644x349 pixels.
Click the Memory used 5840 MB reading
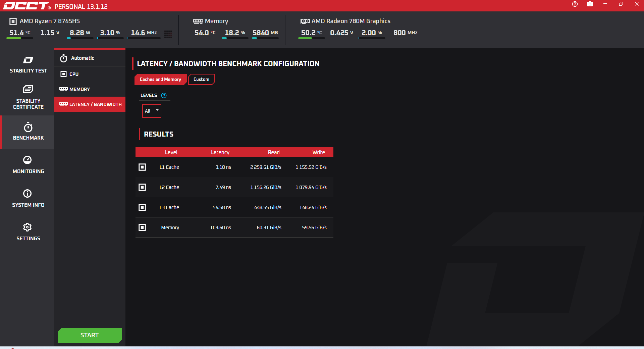point(265,33)
